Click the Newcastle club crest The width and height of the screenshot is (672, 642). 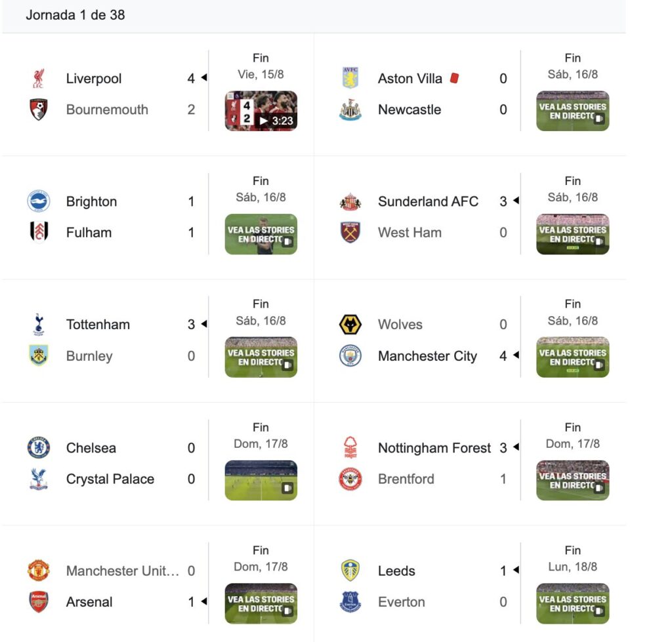point(350,110)
